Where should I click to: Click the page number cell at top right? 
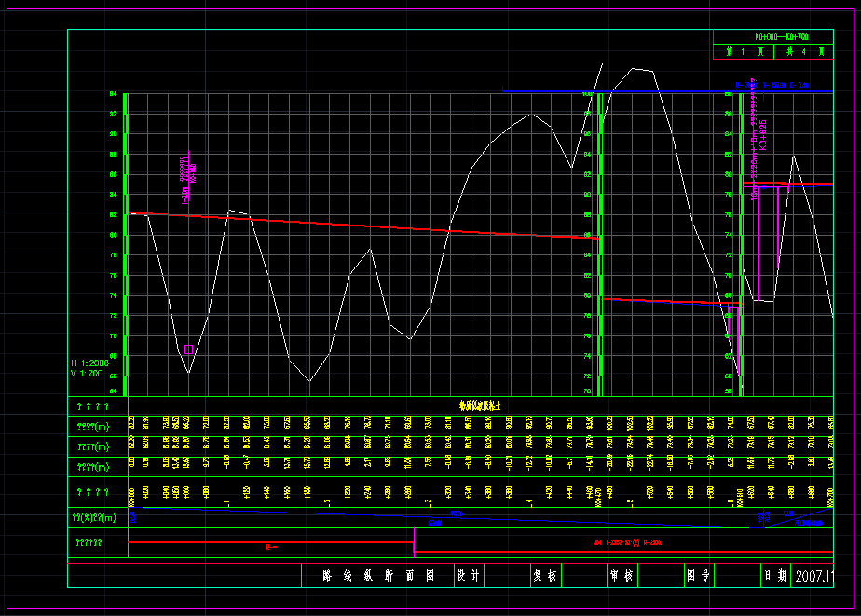coord(744,52)
